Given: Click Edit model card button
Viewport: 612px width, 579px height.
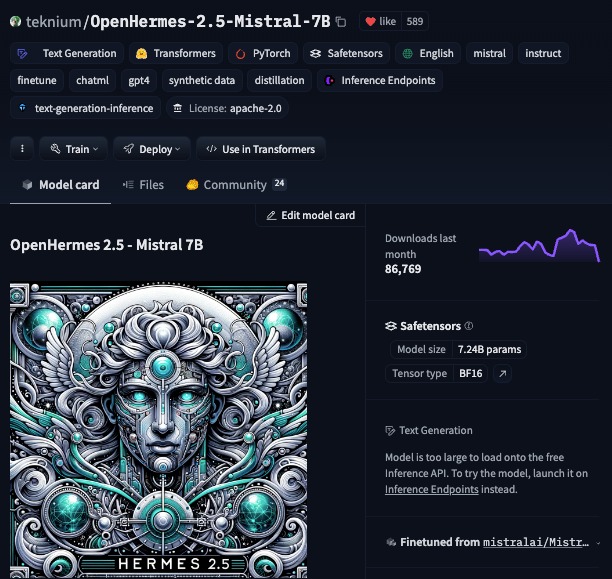Looking at the screenshot, I should coord(310,215).
